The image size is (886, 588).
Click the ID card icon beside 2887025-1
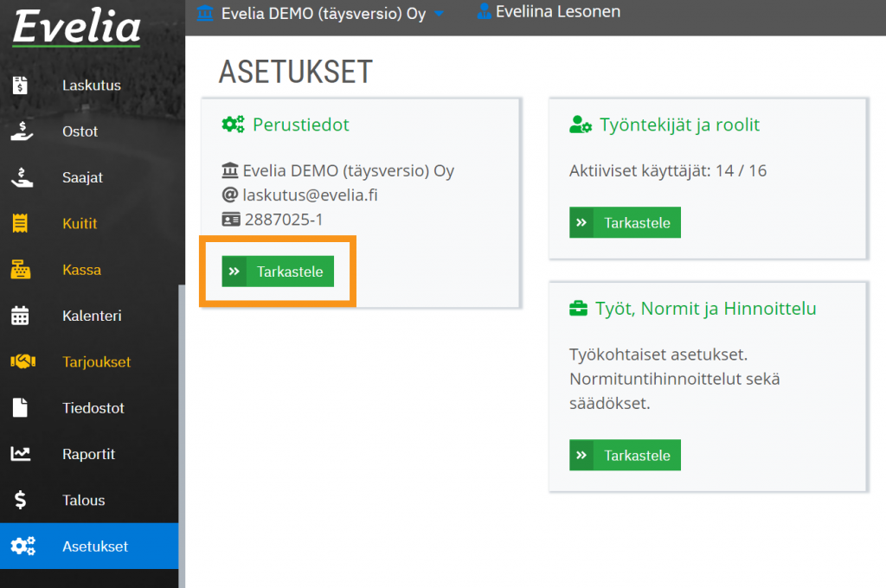[x=230, y=219]
